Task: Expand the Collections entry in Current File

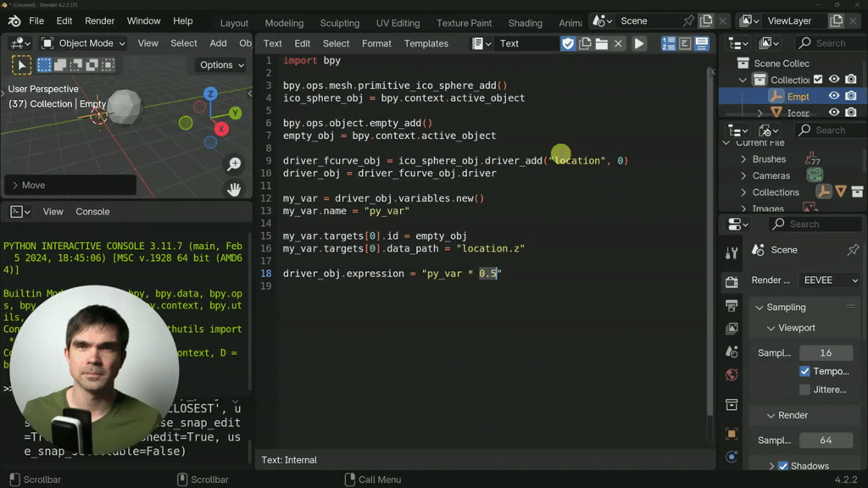Action: 743,192
